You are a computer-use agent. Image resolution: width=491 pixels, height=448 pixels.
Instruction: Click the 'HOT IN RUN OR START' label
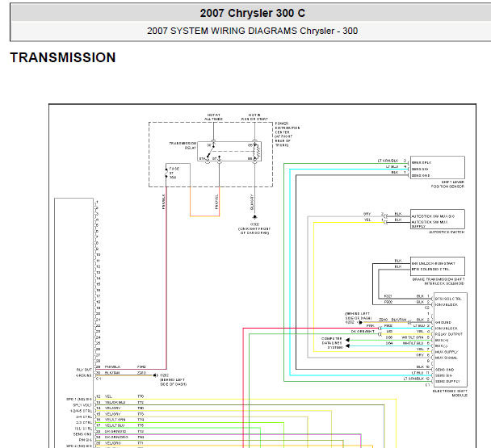click(254, 117)
